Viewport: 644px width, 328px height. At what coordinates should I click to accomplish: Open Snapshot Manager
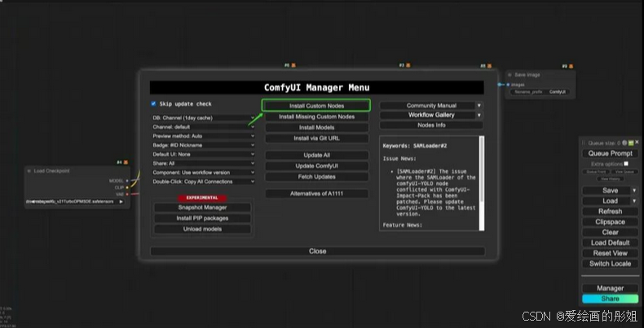[x=202, y=207]
